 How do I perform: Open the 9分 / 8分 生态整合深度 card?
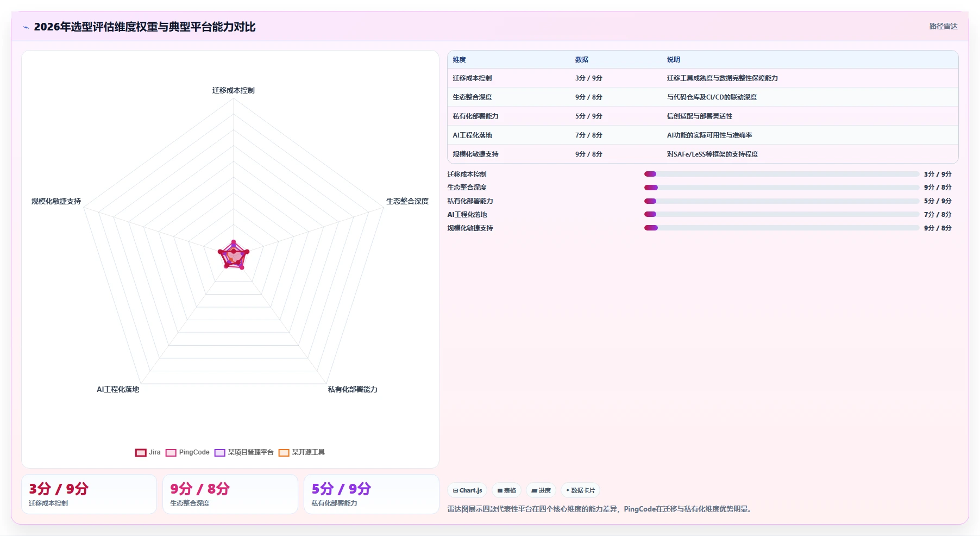(230, 494)
